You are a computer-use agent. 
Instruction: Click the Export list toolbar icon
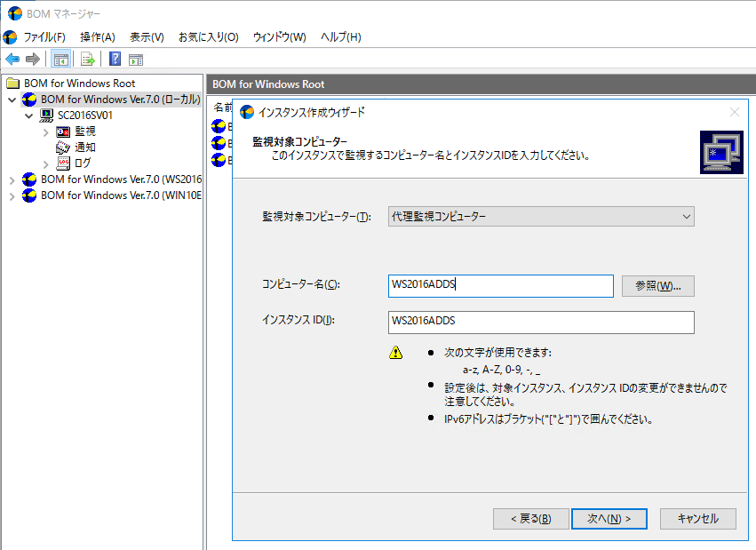88,60
